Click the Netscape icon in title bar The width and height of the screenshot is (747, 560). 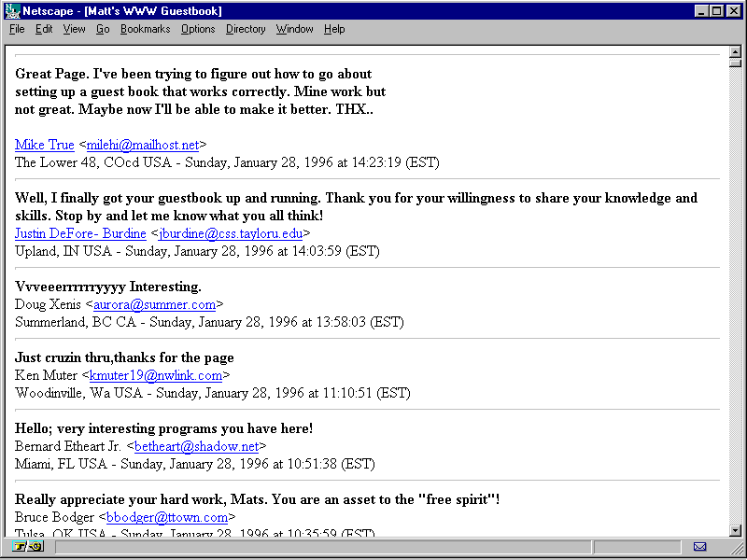12,10
